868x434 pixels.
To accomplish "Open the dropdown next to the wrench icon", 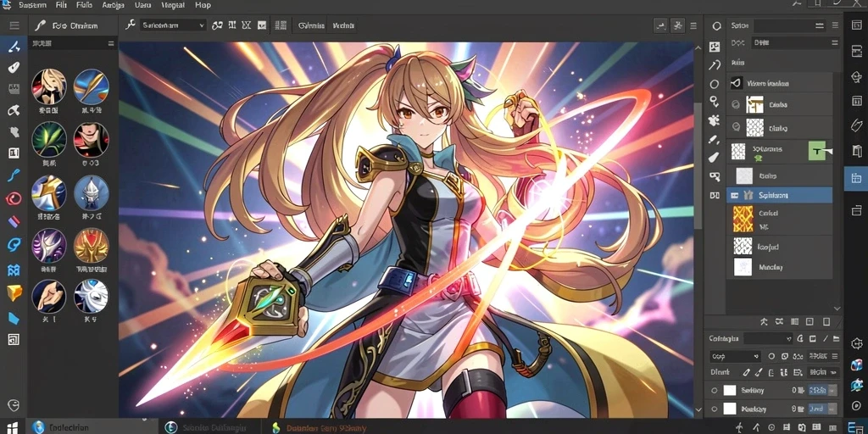I will click(x=173, y=25).
